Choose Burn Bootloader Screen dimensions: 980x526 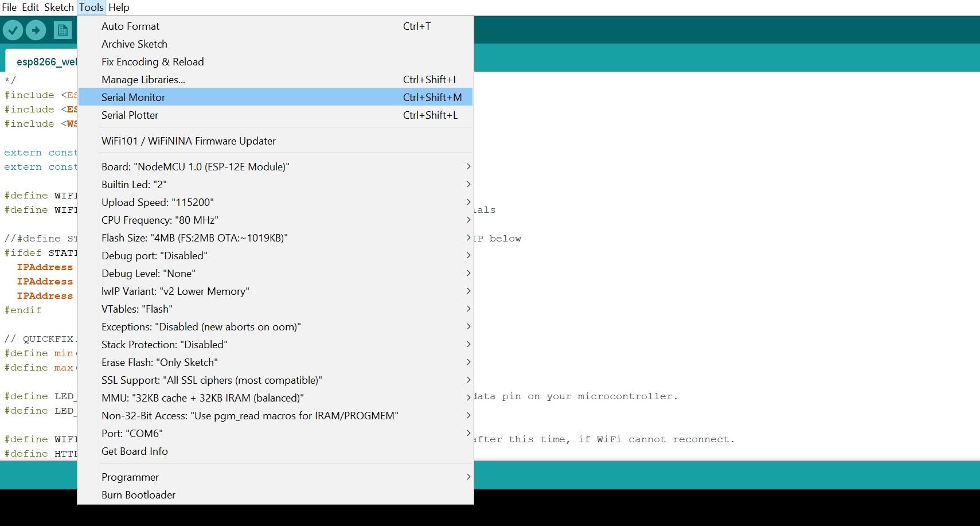coord(275,495)
